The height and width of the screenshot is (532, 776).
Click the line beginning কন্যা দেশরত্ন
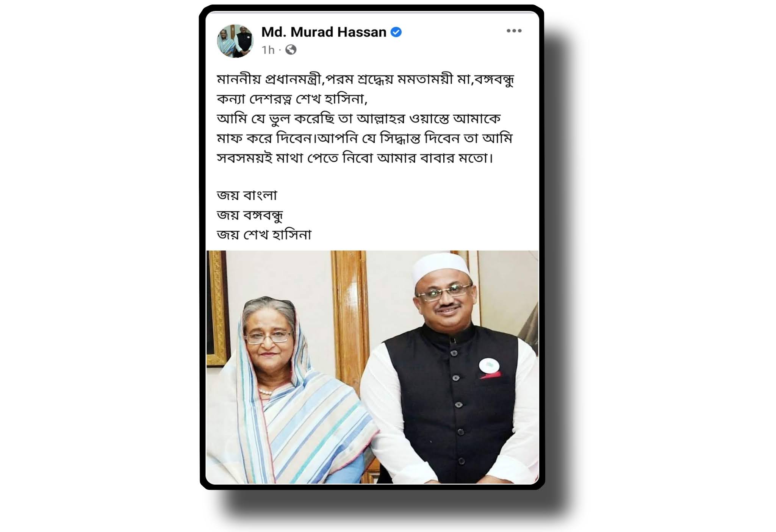pos(292,99)
